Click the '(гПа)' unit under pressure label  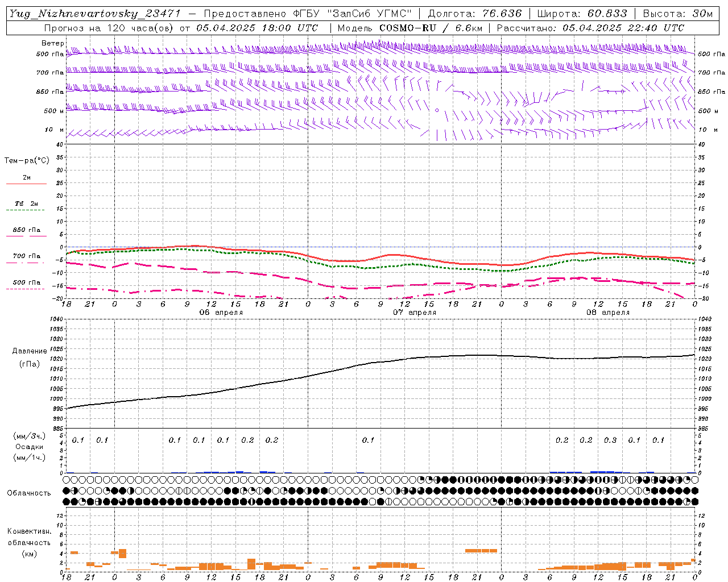[30, 364]
